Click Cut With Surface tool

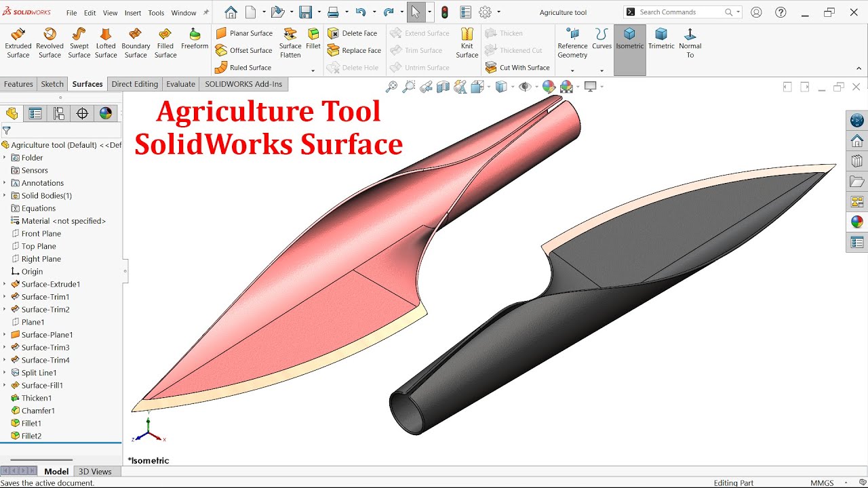518,68
